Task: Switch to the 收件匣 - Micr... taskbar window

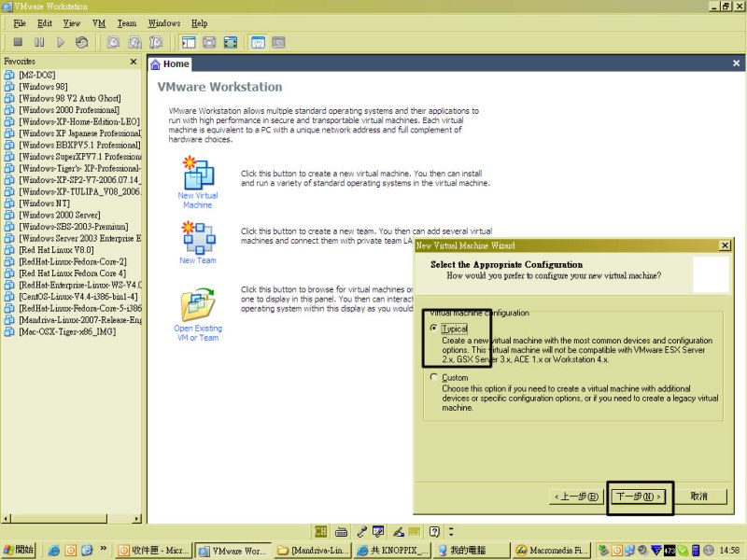Action: click(153, 551)
